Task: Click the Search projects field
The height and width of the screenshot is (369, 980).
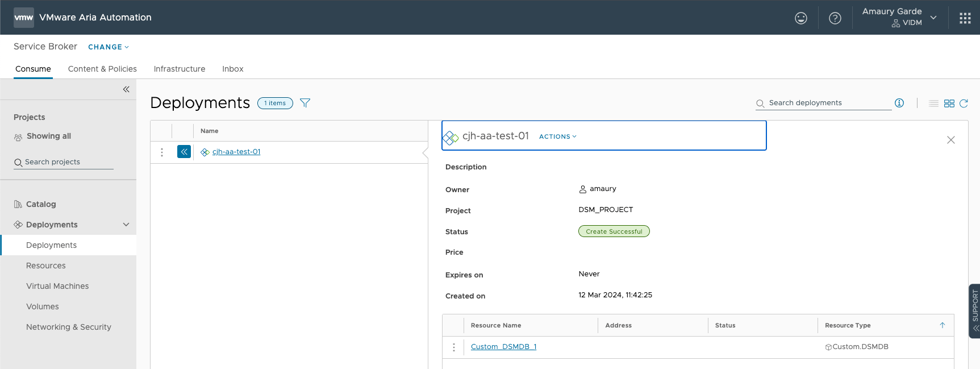Action: (64, 162)
